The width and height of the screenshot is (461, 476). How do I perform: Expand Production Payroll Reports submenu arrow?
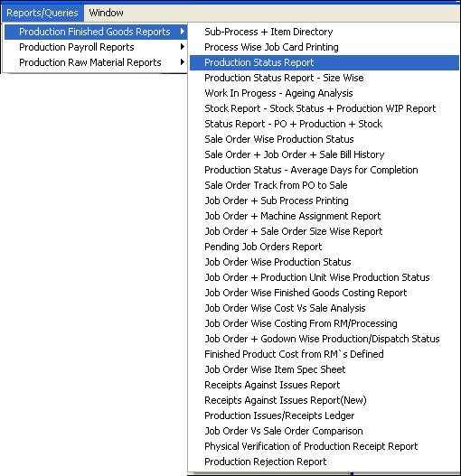coord(182,47)
